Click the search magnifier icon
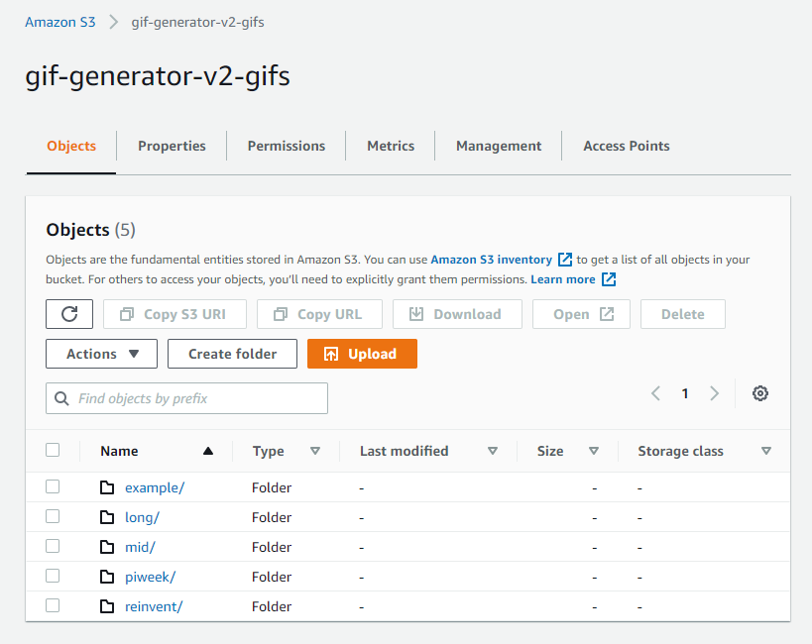The image size is (812, 644). point(61,398)
